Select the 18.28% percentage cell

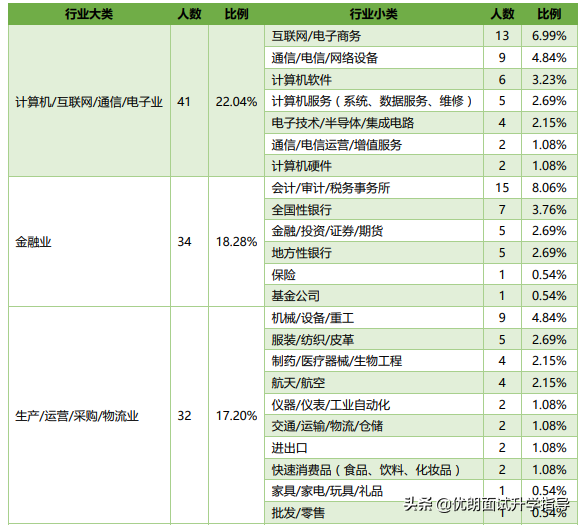point(236,242)
